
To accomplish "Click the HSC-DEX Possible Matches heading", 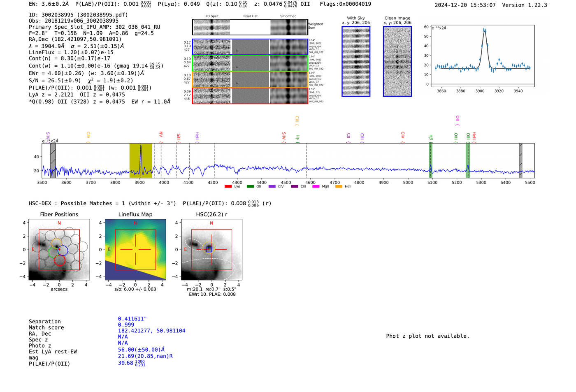I will 102,204.
